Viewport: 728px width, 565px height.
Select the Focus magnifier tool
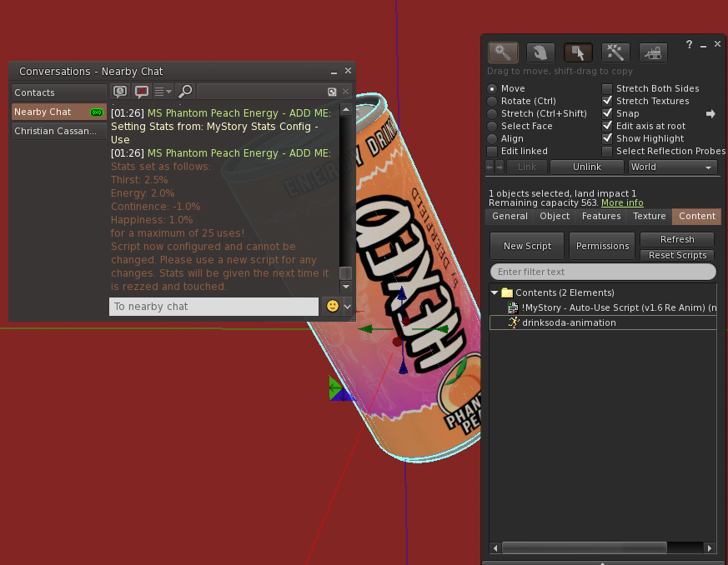pos(503,52)
